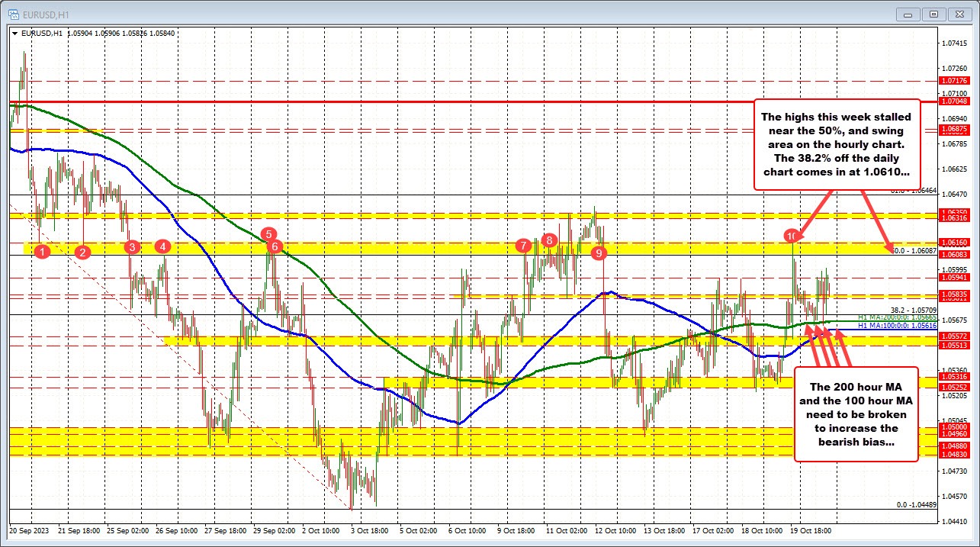
Task: Expand the OHLC quote line via the black arrow
Action: 14,33
